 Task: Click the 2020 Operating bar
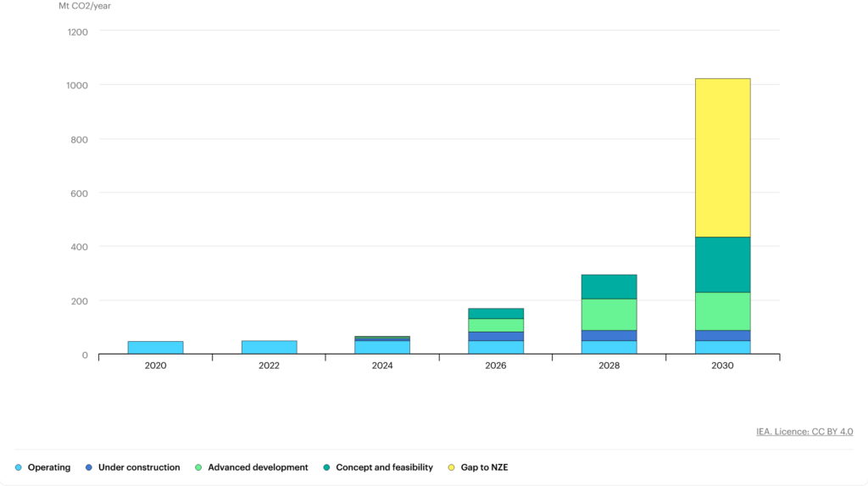pyautogui.click(x=155, y=348)
